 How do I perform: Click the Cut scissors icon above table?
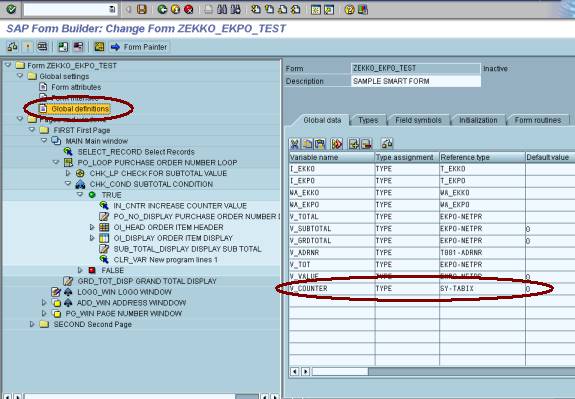tap(295, 144)
